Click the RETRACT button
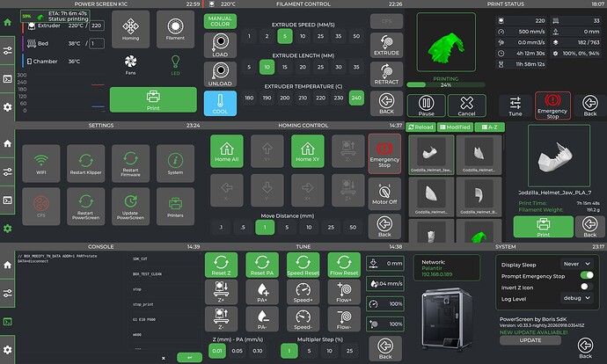The height and width of the screenshot is (364, 607). (386, 74)
